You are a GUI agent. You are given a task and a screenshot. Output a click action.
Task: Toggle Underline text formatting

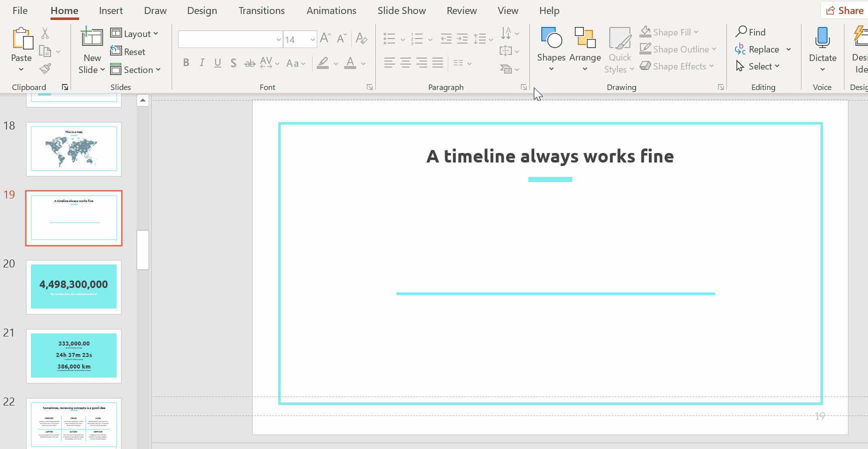(218, 63)
